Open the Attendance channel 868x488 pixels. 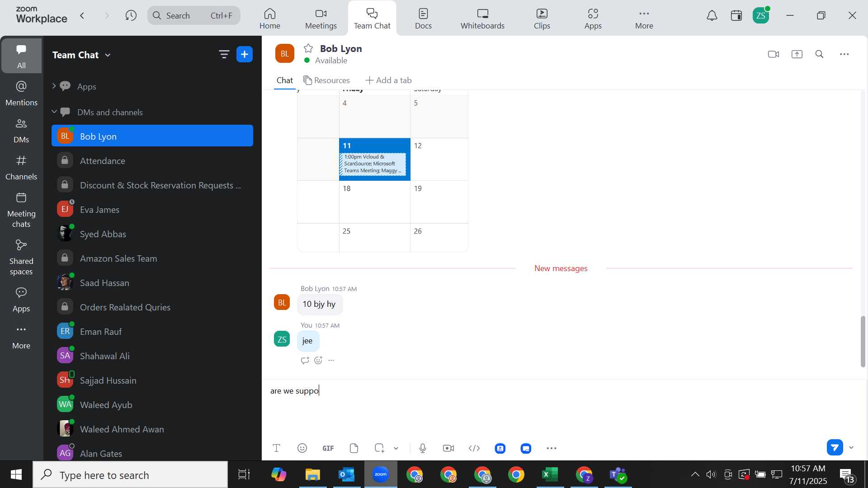click(x=152, y=160)
